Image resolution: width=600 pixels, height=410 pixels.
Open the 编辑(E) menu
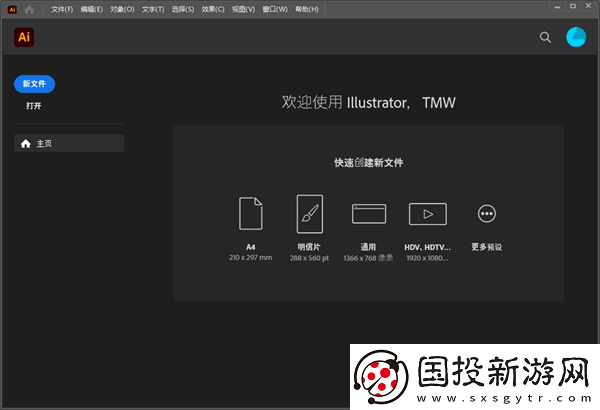[x=92, y=9]
